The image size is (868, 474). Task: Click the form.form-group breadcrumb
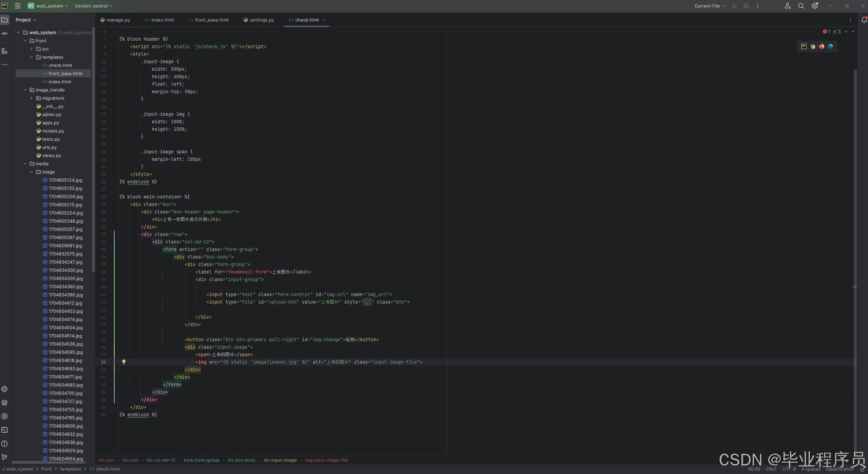coord(201,460)
